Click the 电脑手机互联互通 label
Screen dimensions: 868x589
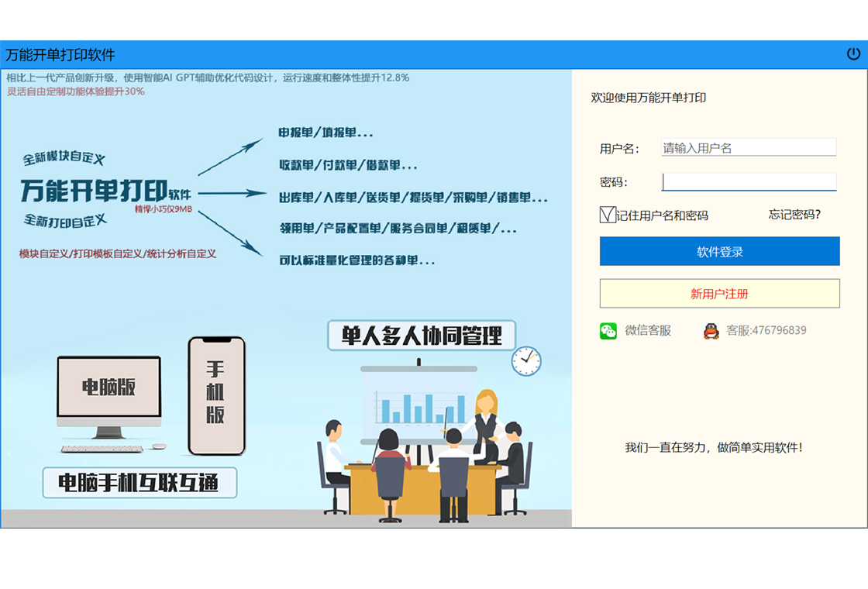[139, 483]
